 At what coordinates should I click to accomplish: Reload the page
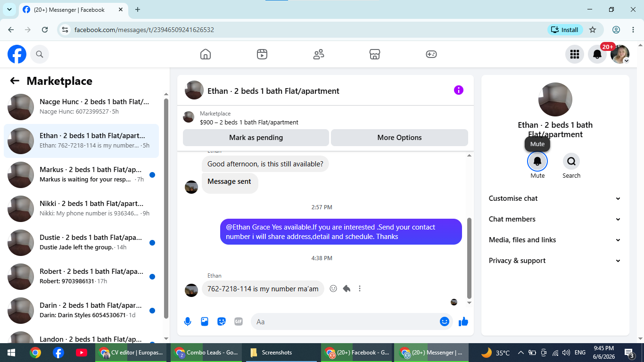[45, 30]
